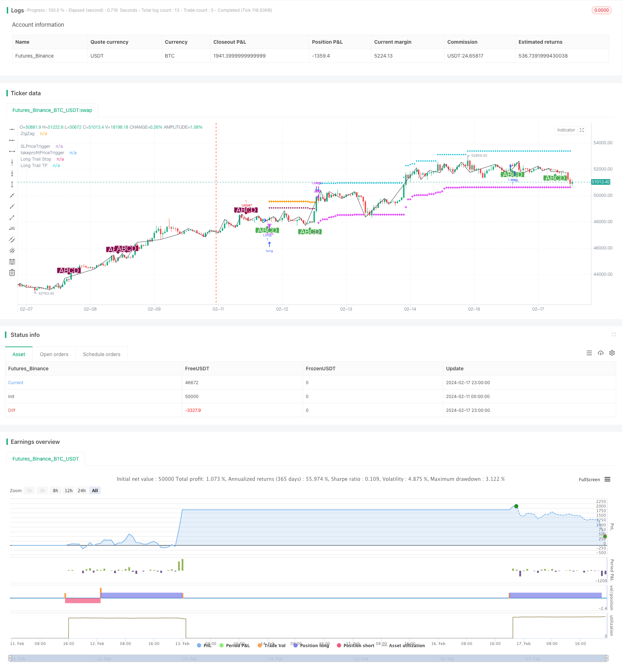Click FullScreen on the earnings chart
The width and height of the screenshot is (622, 672).
click(589, 479)
